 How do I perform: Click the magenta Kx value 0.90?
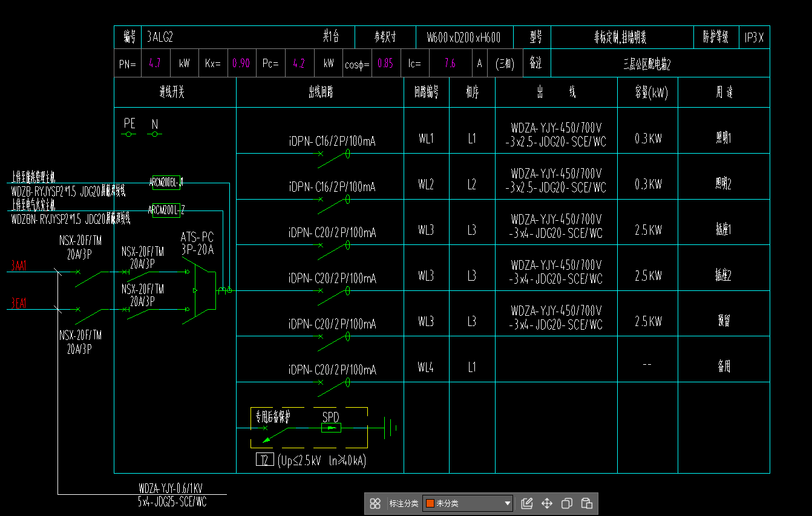click(241, 64)
